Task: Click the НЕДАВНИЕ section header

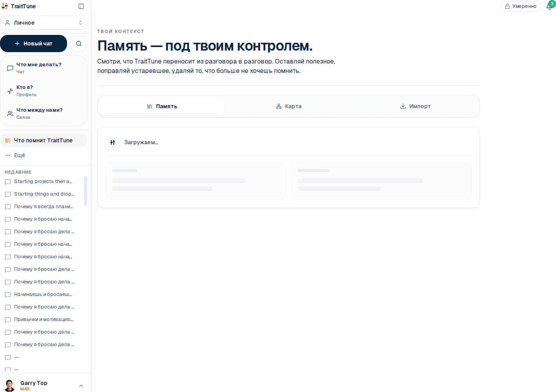Action: pos(18,172)
